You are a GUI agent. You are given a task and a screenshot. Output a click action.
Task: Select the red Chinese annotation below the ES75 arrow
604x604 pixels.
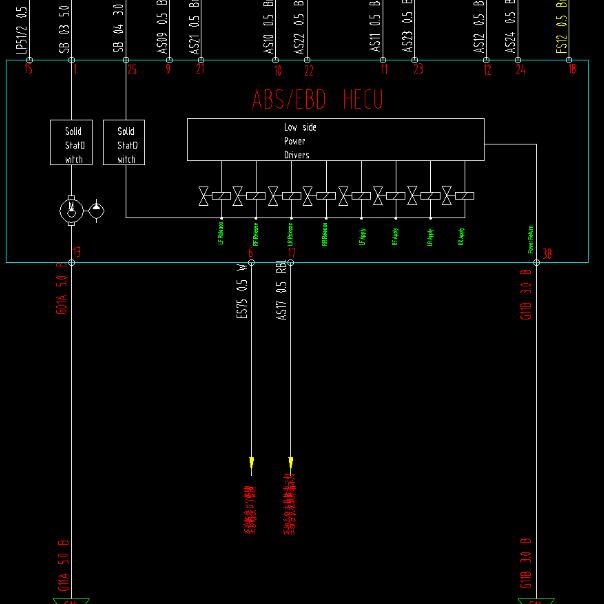coord(250,510)
